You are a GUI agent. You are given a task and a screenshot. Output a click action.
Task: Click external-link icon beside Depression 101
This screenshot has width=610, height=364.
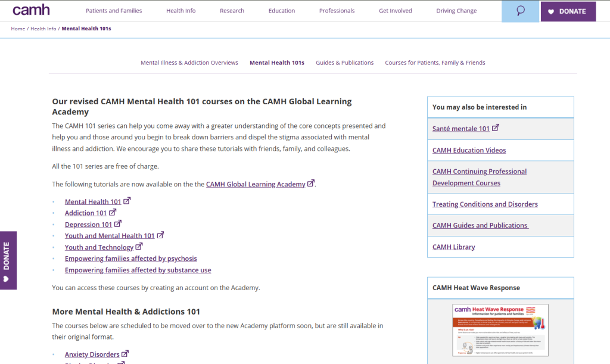tap(118, 223)
